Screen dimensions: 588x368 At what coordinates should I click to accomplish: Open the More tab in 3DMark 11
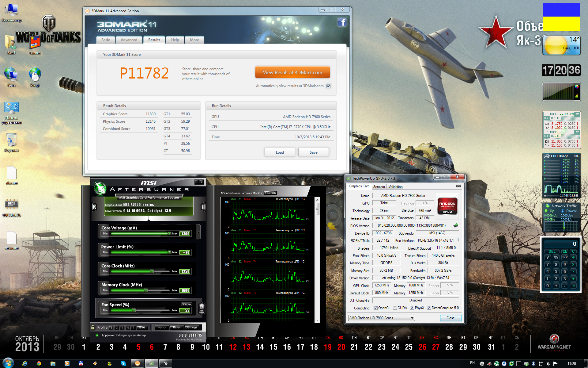pyautogui.click(x=194, y=40)
